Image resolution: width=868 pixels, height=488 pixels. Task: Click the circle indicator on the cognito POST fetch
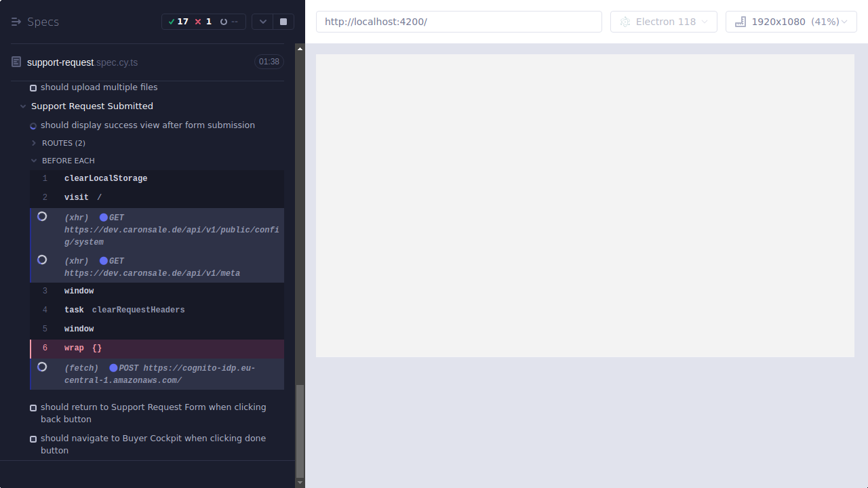click(x=42, y=367)
